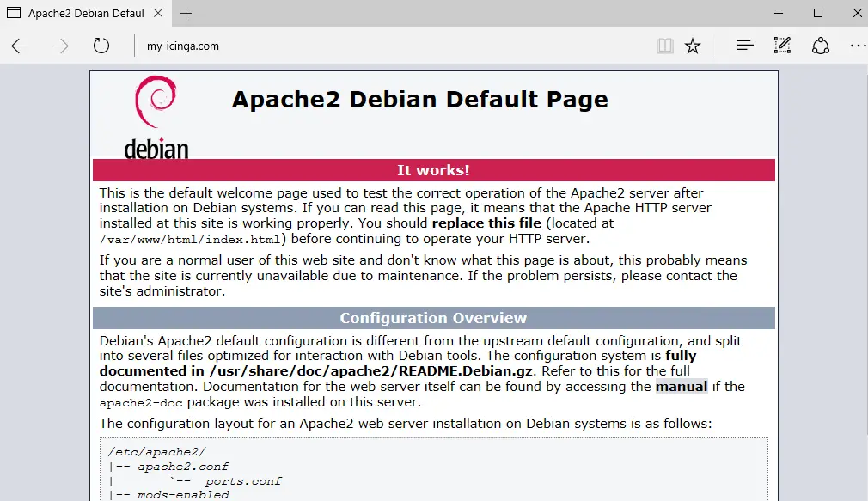This screenshot has width=868, height=501.
Task: Click the apache2-doc package name
Action: click(x=141, y=403)
